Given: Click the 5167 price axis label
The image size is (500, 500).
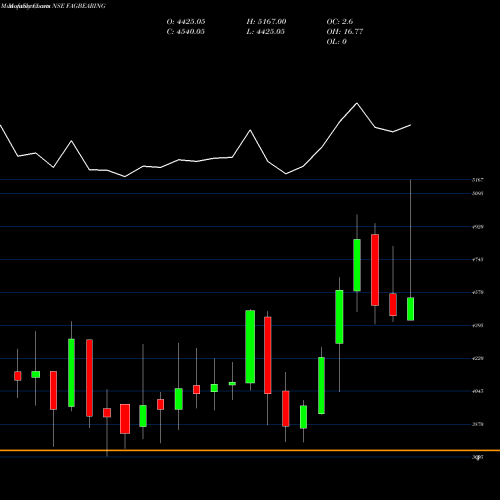Looking at the screenshot, I should (x=477, y=180).
